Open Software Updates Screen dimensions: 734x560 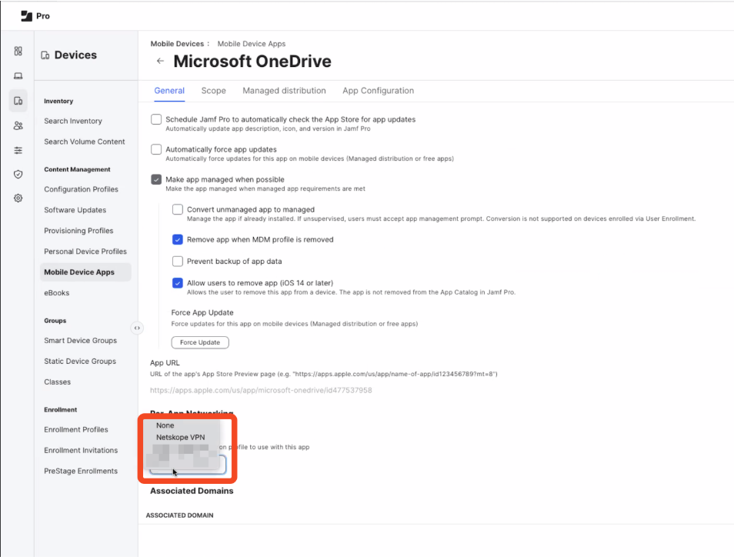75,210
